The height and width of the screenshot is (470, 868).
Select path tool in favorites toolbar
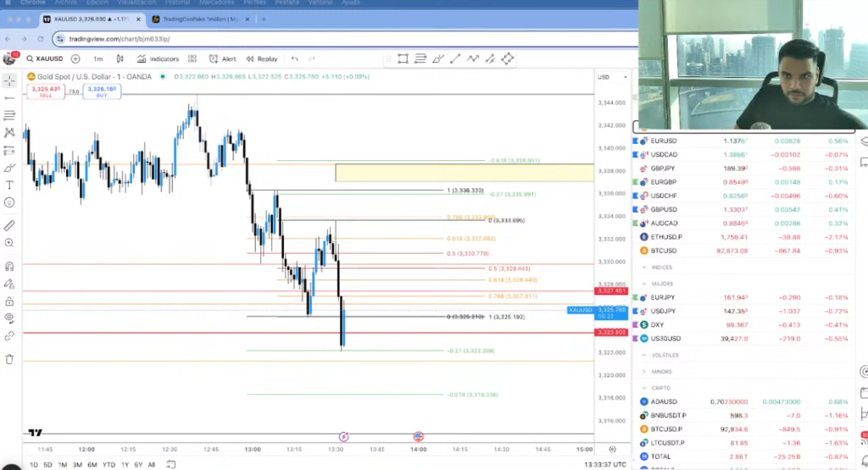(x=473, y=58)
